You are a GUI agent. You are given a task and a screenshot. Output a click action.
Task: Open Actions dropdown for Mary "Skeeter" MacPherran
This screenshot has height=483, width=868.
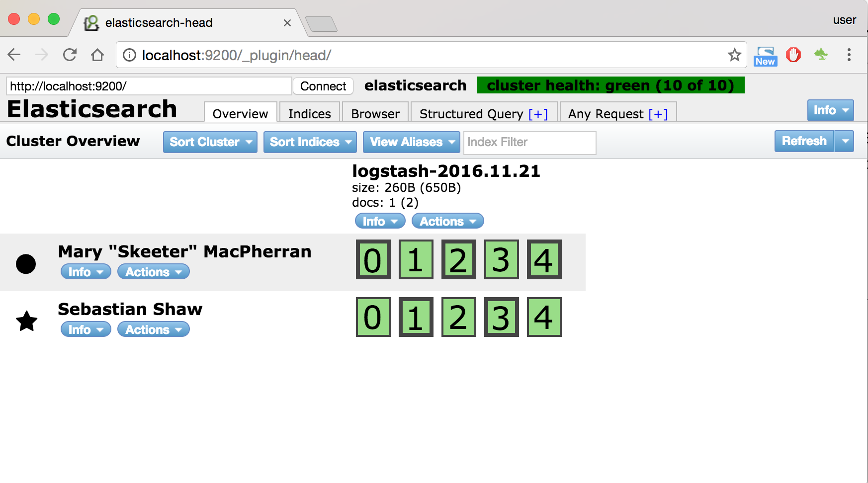click(x=154, y=272)
